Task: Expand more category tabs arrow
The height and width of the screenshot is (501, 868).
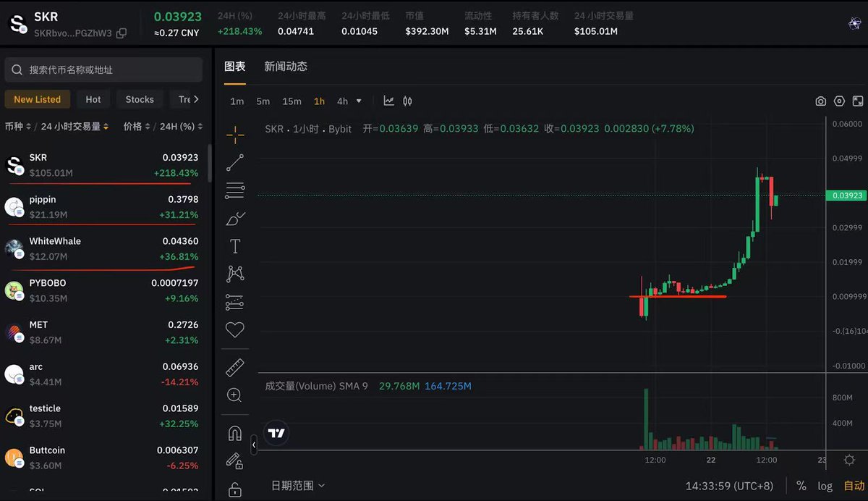Action: coord(196,99)
